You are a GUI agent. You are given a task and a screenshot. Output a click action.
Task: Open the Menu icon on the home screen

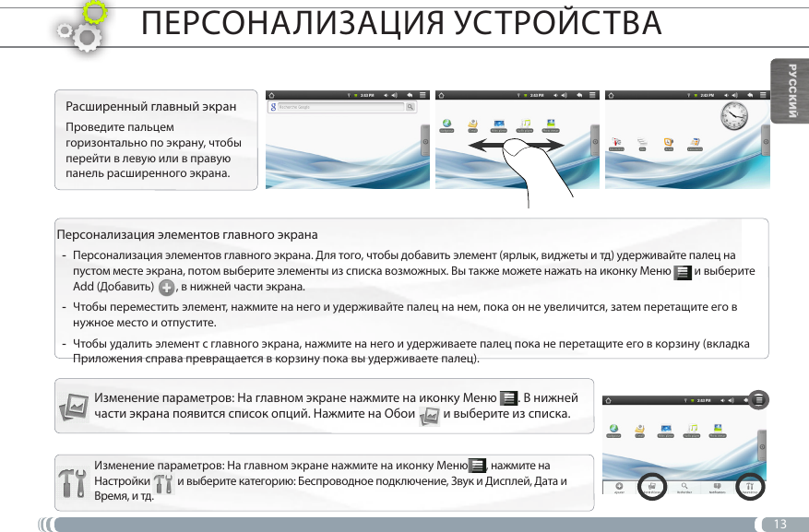(757, 401)
